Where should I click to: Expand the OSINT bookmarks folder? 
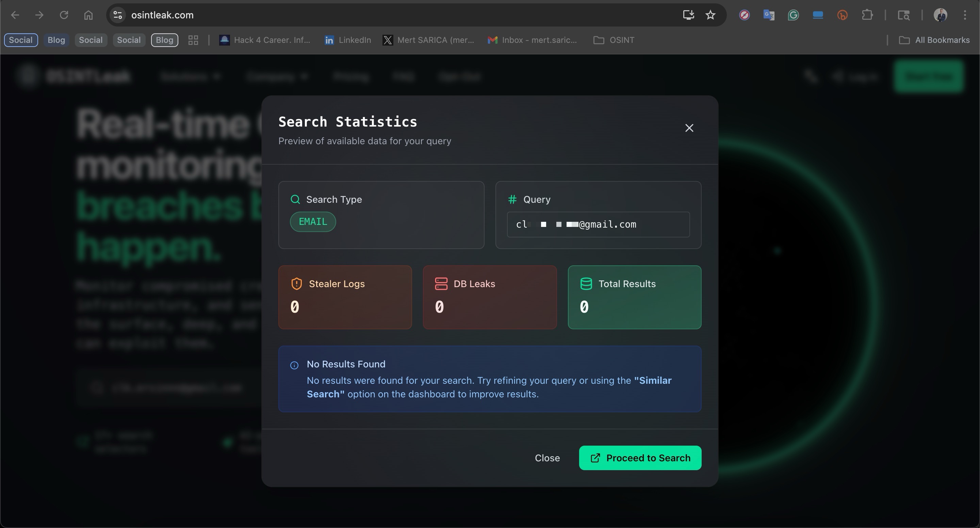[x=614, y=40]
